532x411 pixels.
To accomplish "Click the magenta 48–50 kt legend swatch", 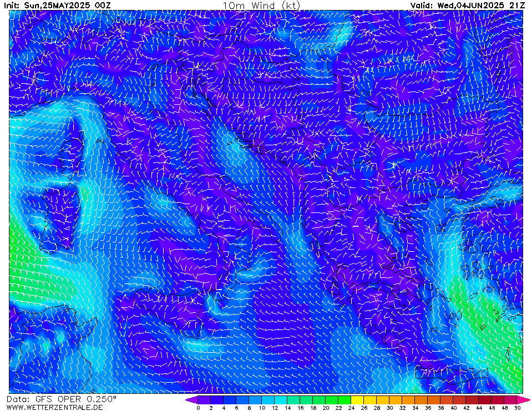I will (510, 400).
